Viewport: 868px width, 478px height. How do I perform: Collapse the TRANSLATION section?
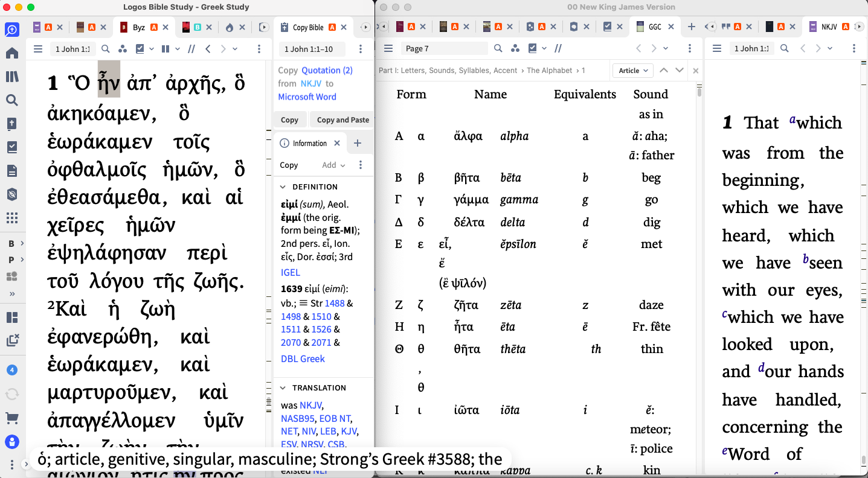[x=283, y=387]
